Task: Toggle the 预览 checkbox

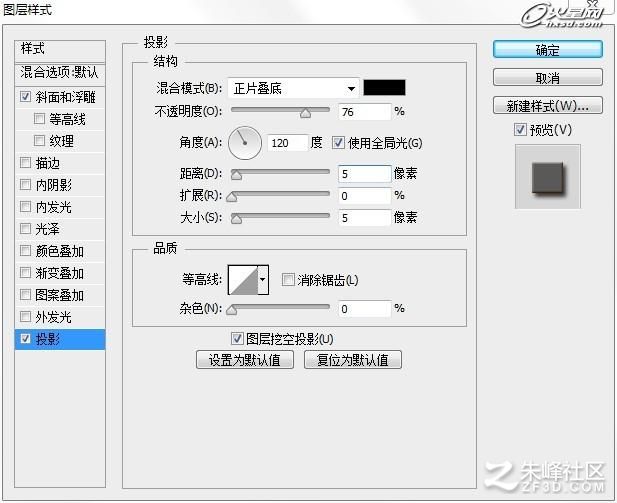Action: pyautogui.click(x=520, y=129)
